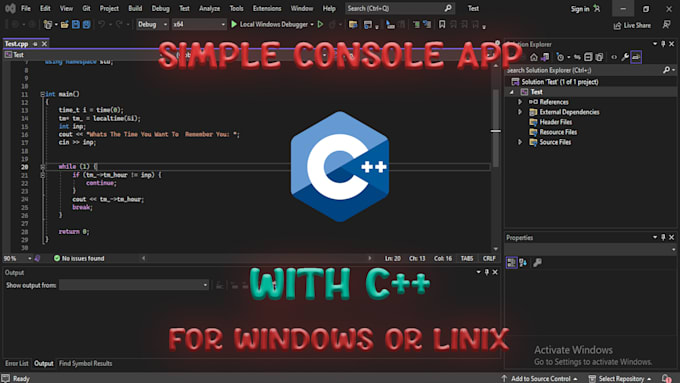The height and width of the screenshot is (383, 680).
Task: Expand the References node
Action: point(520,102)
